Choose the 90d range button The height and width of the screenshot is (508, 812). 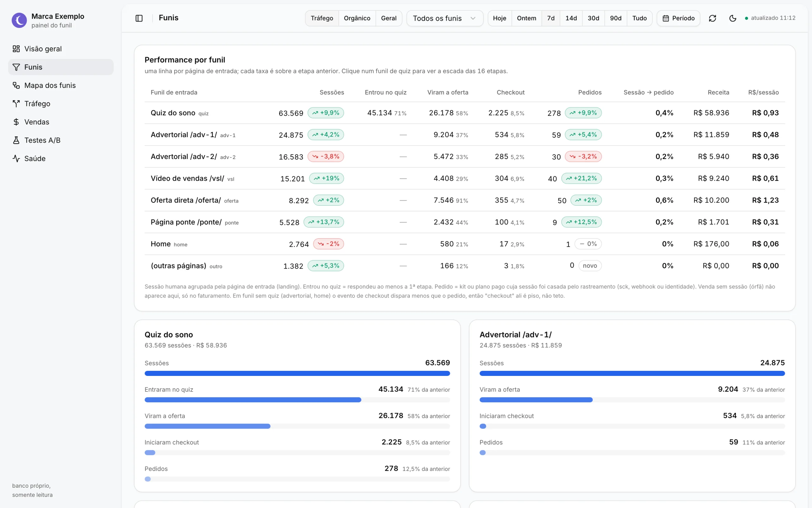(x=615, y=18)
